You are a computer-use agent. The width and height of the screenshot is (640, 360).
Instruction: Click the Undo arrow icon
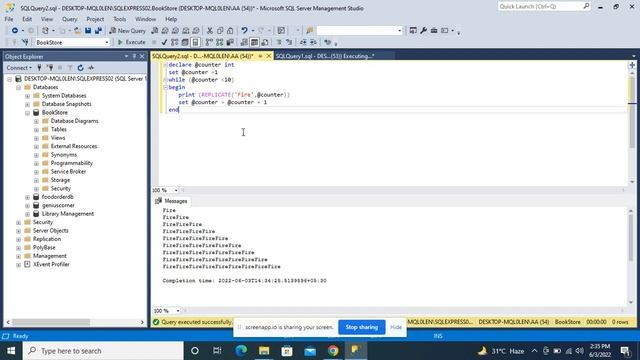coord(244,31)
